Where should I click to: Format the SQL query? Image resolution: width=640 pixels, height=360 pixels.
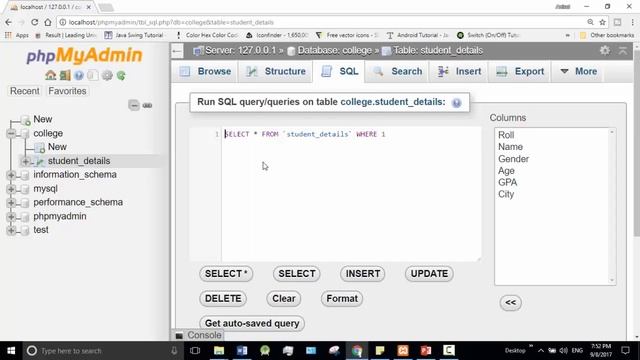[x=342, y=299]
